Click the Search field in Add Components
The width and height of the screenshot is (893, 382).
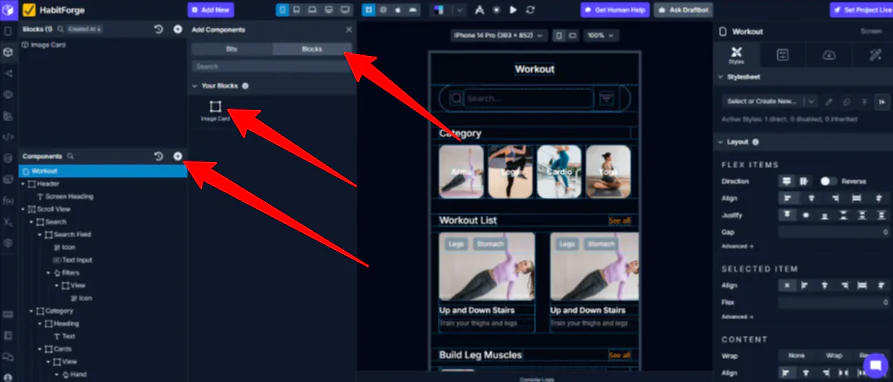coord(271,67)
